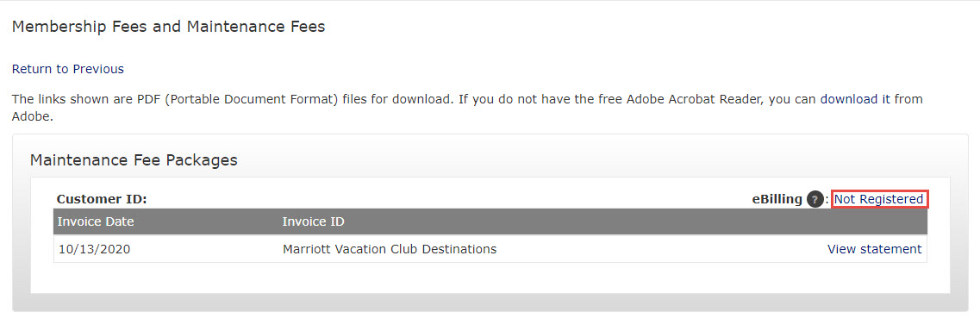This screenshot has width=980, height=318.
Task: Click the eBilling label text
Action: pyautogui.click(x=777, y=199)
